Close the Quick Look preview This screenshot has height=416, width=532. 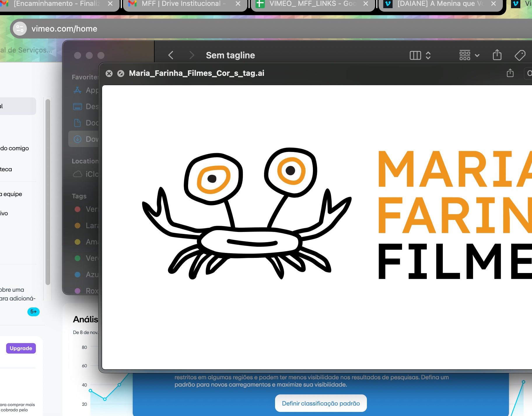pos(109,73)
